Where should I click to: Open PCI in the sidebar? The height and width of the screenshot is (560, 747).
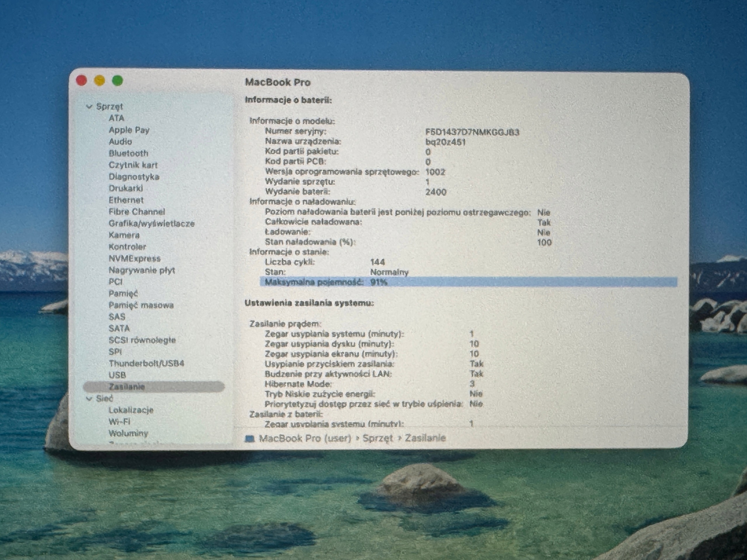pyautogui.click(x=116, y=282)
